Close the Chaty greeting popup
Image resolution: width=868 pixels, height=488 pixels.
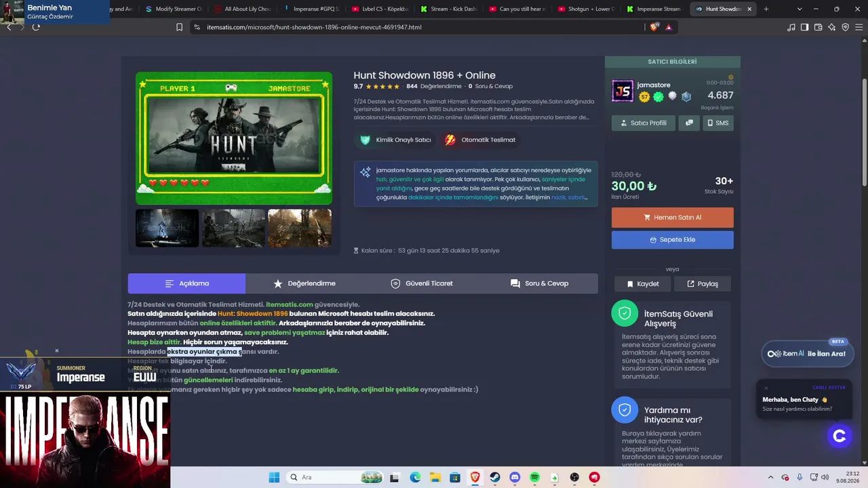click(766, 388)
